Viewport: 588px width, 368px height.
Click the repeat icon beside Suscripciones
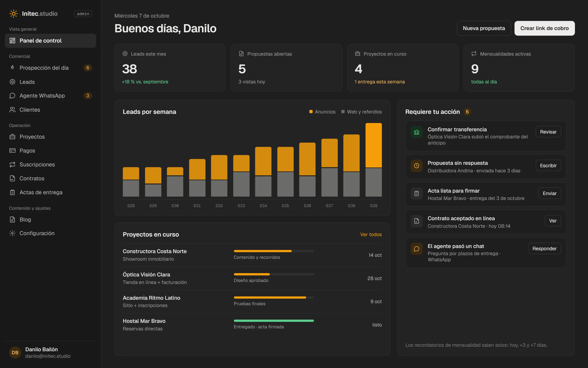12,165
